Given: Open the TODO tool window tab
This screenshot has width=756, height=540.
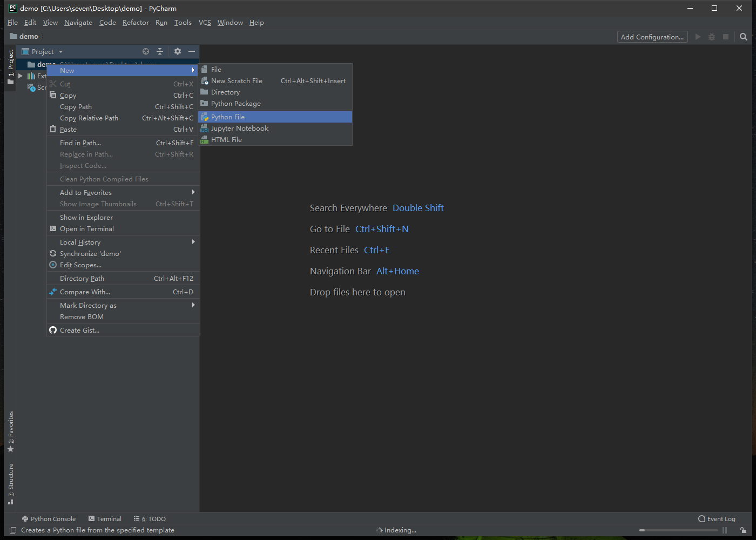Looking at the screenshot, I should click(x=150, y=519).
